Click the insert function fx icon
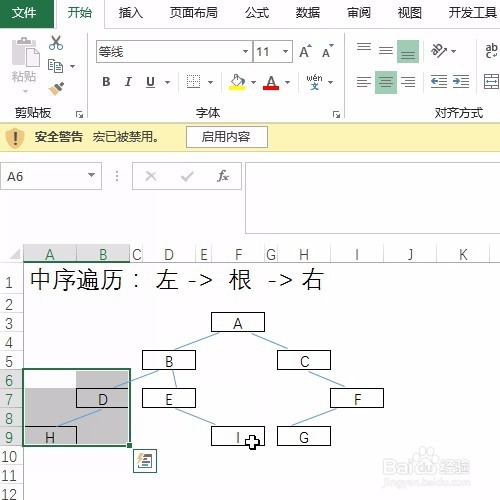 (x=223, y=176)
